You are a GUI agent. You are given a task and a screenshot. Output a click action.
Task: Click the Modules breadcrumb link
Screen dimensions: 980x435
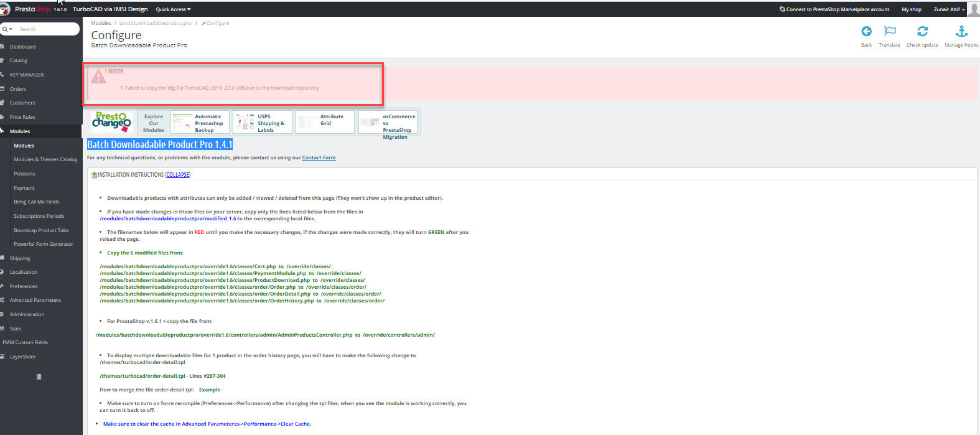[x=101, y=23]
